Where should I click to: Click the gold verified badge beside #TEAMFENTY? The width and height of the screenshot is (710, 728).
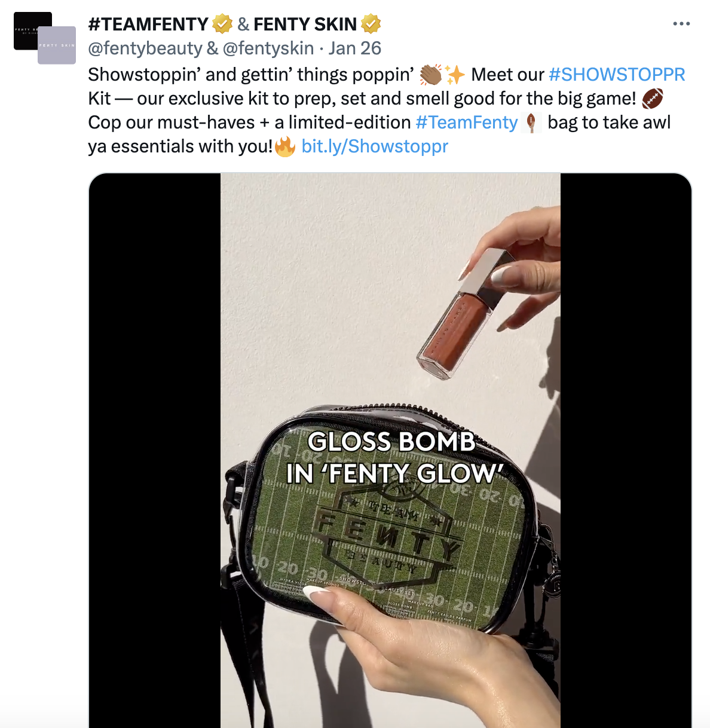click(x=222, y=24)
